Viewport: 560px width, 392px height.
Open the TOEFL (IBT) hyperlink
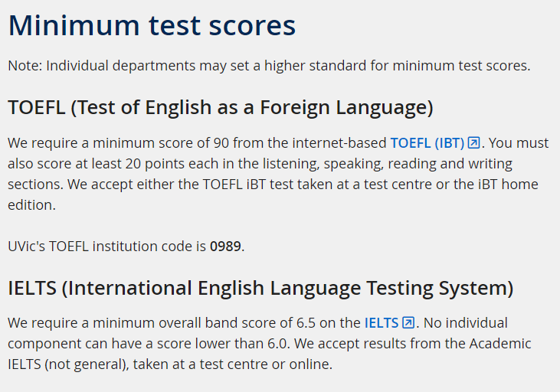[427, 143]
